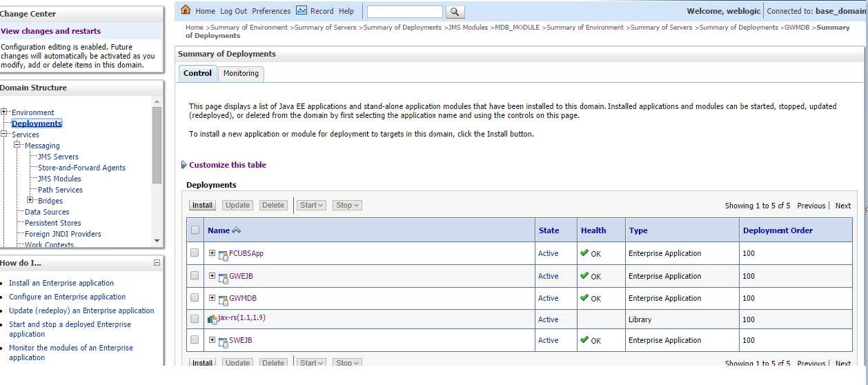Toggle the select-all deployments checkbox

195,230
